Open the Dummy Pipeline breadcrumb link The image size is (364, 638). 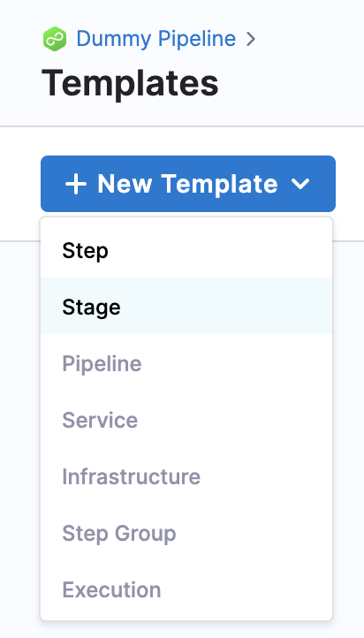tap(156, 39)
